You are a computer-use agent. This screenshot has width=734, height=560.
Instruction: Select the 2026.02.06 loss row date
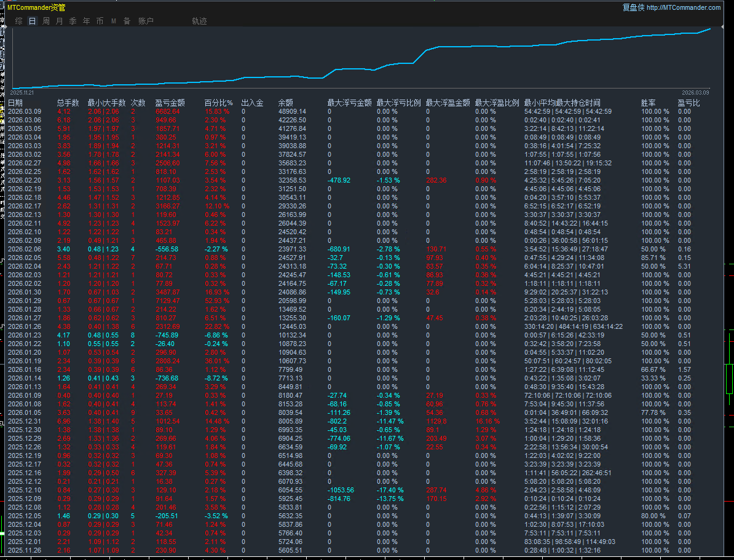pos(25,249)
